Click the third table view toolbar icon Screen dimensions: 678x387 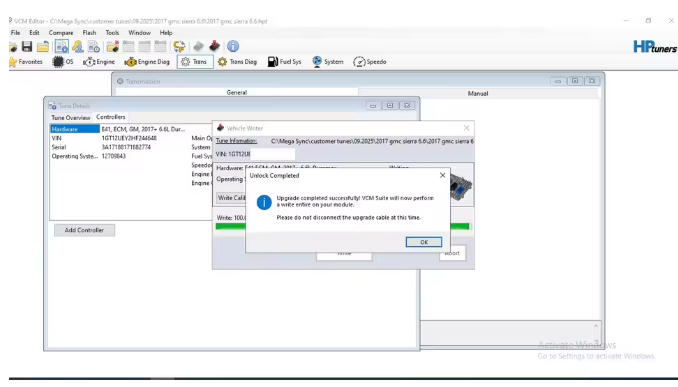[160, 46]
